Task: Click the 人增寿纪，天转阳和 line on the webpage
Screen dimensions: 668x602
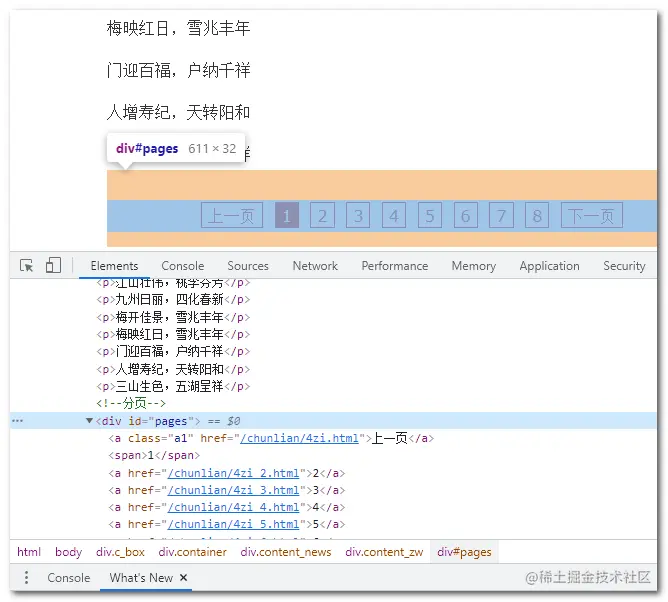Action: (x=178, y=112)
